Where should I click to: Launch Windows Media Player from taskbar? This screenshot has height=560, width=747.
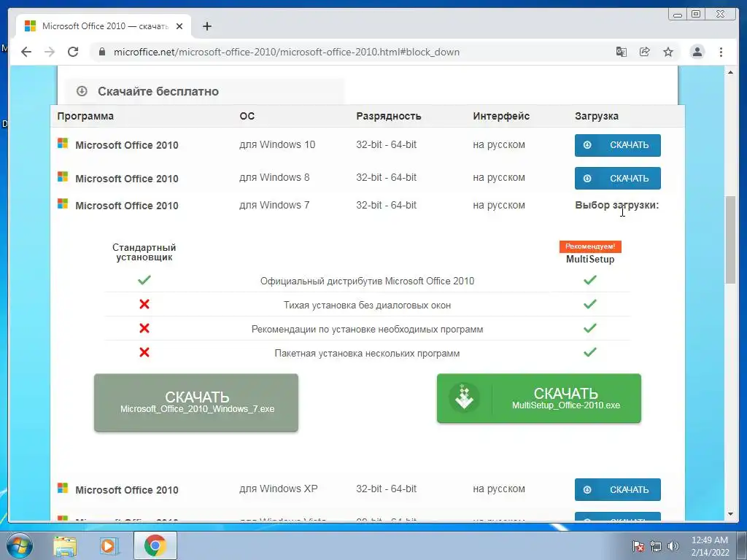click(x=109, y=545)
